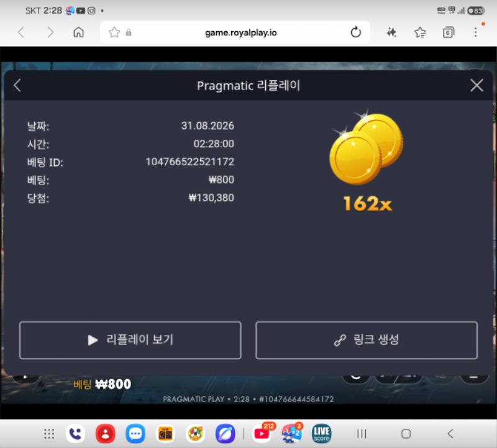Open the browser three-dot menu

pos(475,32)
